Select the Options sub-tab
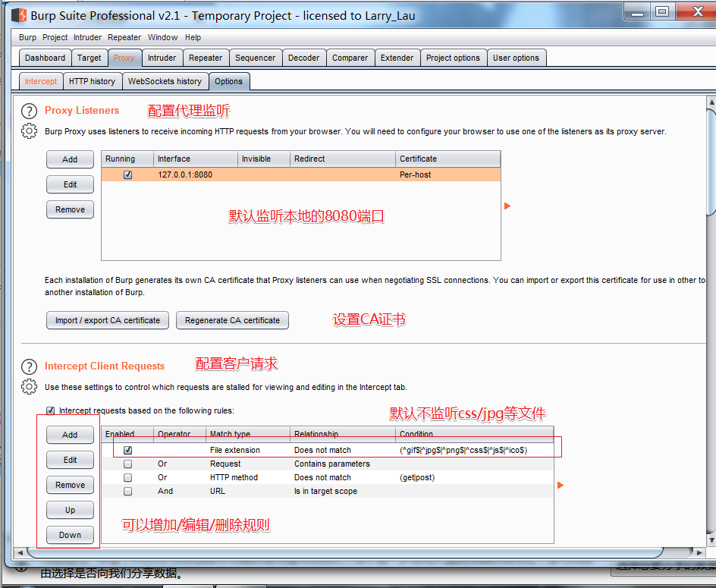This screenshot has width=716, height=588. click(x=229, y=81)
